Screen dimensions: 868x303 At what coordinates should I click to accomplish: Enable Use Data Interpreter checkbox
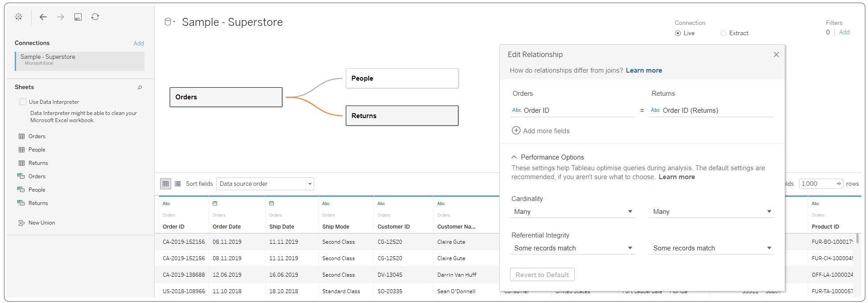pyautogui.click(x=23, y=102)
